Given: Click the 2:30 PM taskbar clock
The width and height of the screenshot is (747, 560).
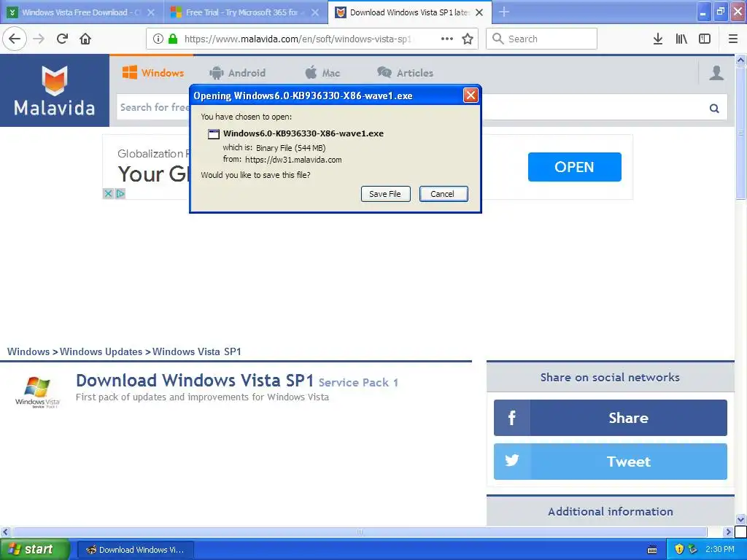Looking at the screenshot, I should (720, 549).
